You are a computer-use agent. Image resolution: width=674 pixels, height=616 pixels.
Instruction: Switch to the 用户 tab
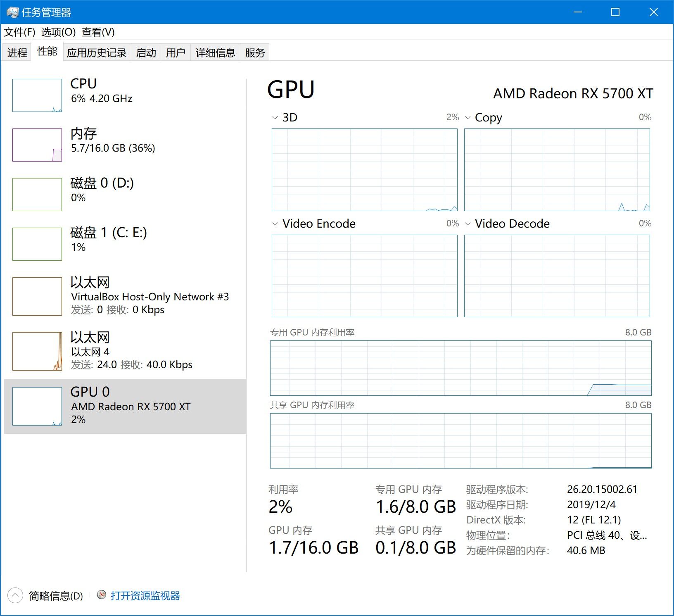pos(176,52)
